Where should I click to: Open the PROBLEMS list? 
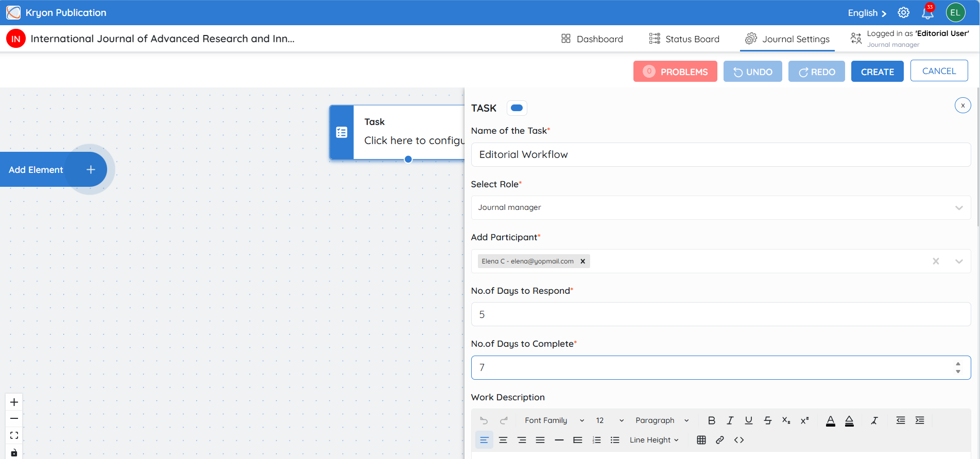pos(675,72)
